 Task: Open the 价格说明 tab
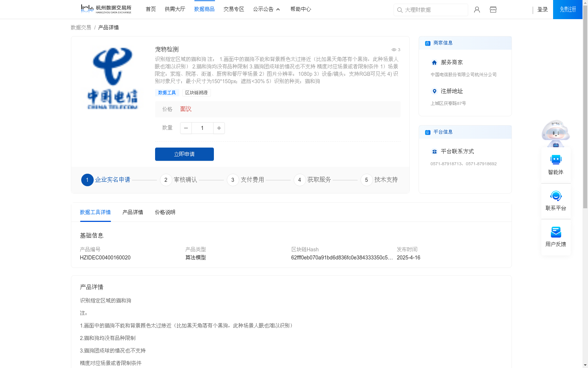[x=165, y=212]
